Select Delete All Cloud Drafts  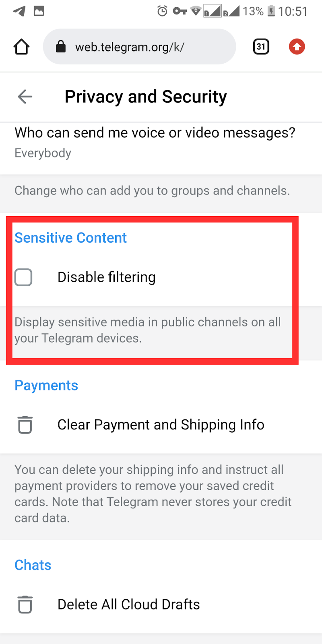[x=128, y=605]
